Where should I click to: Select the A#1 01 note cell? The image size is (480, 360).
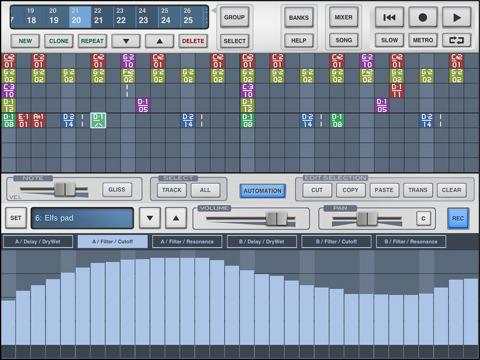[38, 120]
